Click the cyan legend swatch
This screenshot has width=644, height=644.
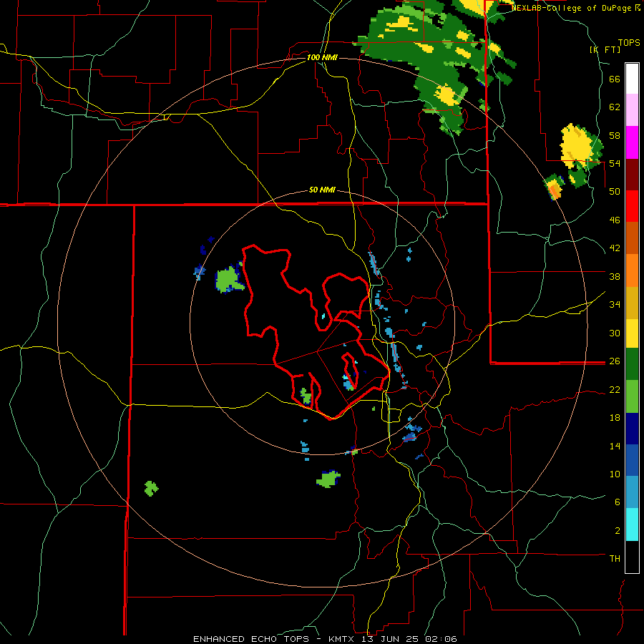click(x=632, y=525)
